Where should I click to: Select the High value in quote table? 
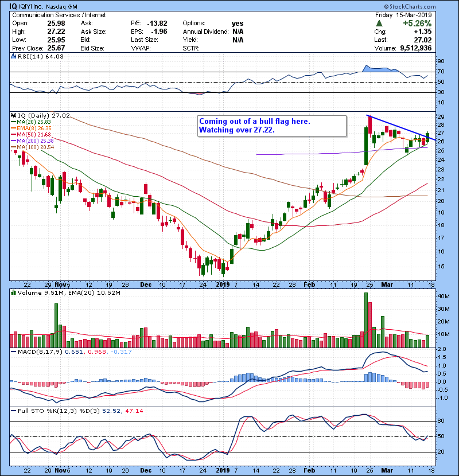(56, 32)
